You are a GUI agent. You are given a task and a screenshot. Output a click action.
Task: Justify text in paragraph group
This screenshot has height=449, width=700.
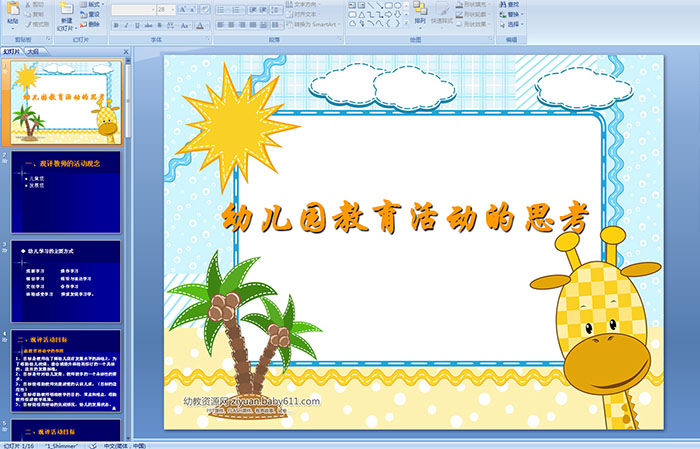click(x=253, y=25)
